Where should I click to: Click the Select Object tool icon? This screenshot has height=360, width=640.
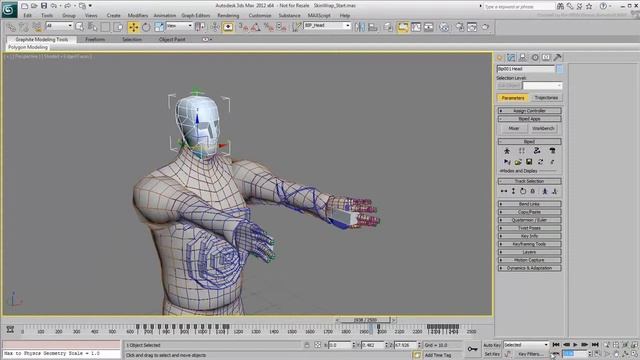(x=80, y=27)
